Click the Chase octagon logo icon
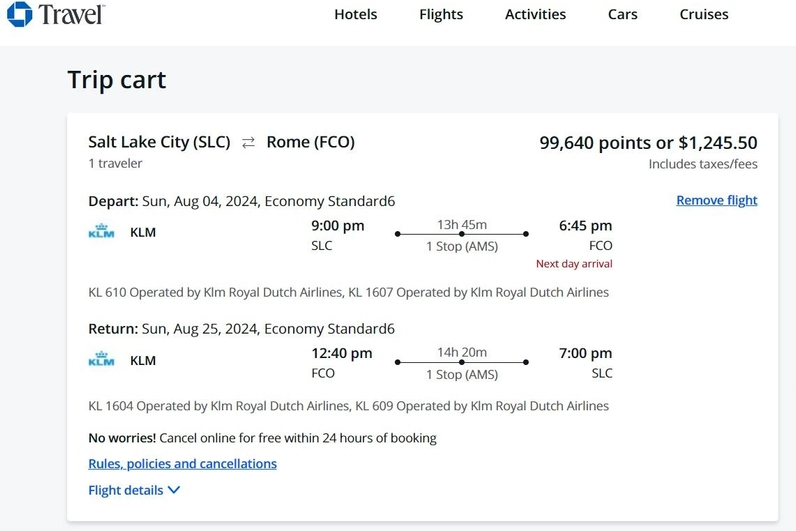The height and width of the screenshot is (531, 796). pyautogui.click(x=19, y=14)
